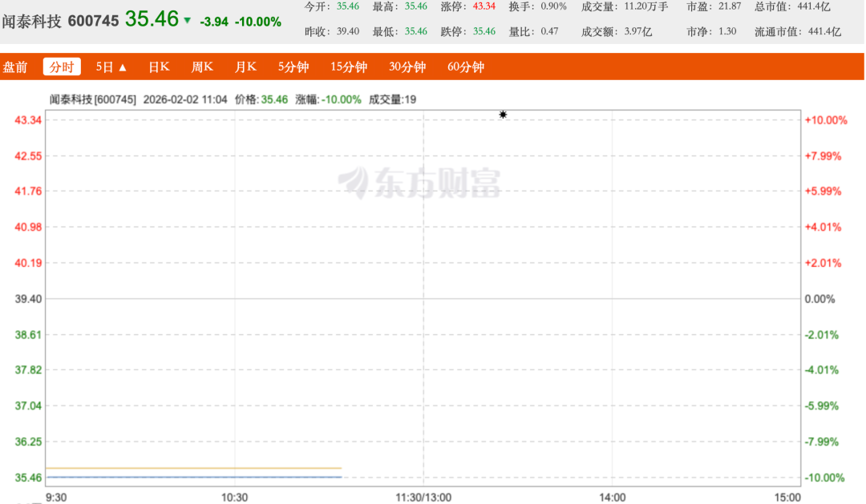Click the -5.99% label on right axis
This screenshot has height=504, width=866.
[822, 405]
